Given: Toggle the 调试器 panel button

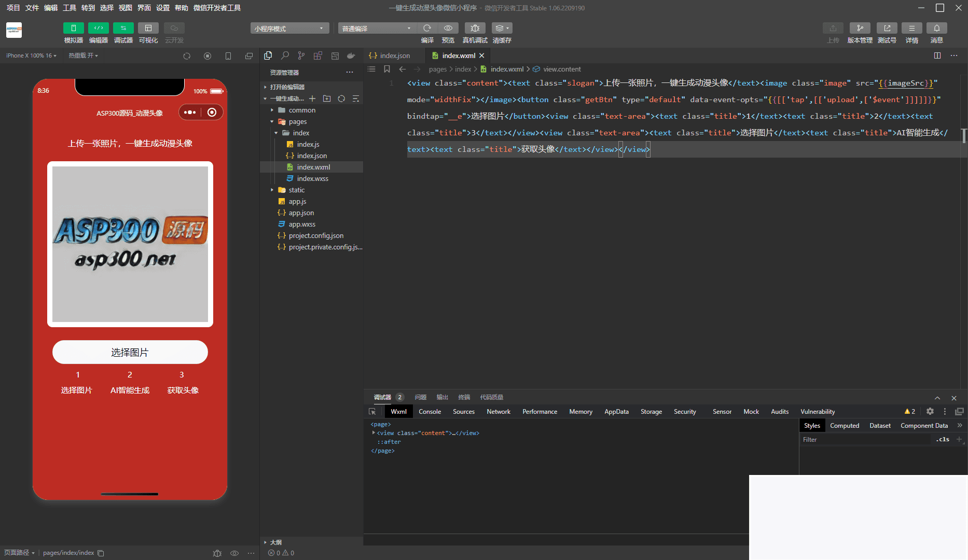Looking at the screenshot, I should [x=123, y=28].
